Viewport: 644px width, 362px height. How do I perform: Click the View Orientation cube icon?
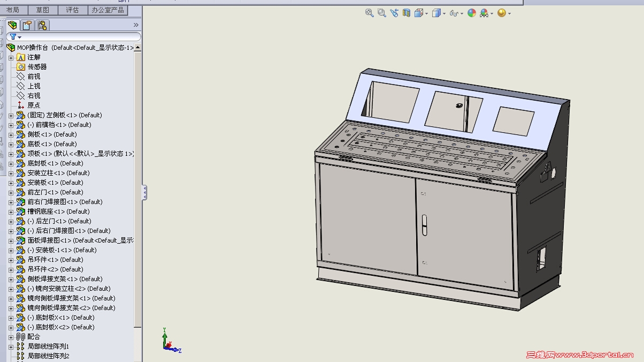[419, 13]
